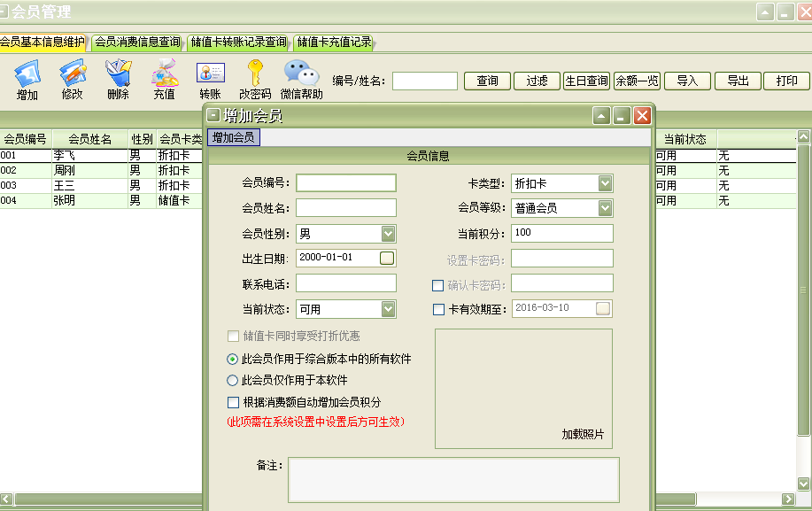Viewport: 812px width, 511px height.
Task: Click the 转账 (transfer) toolbar icon
Action: click(x=210, y=74)
